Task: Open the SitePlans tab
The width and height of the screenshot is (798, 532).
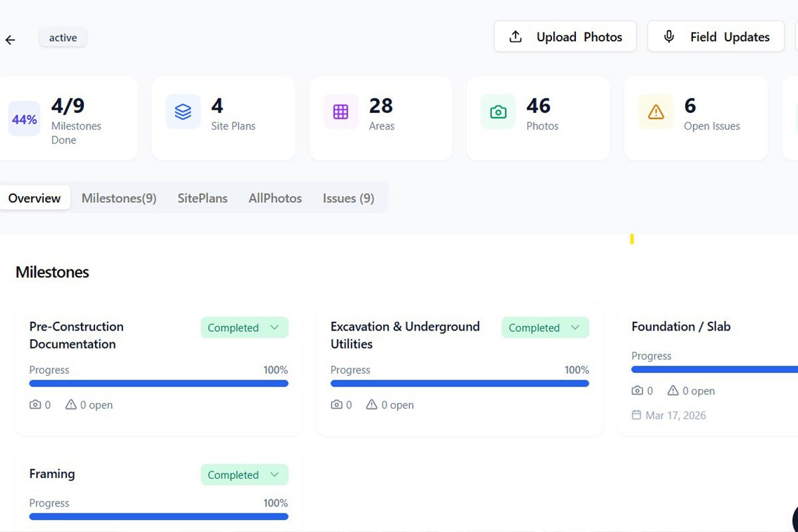Action: point(202,198)
